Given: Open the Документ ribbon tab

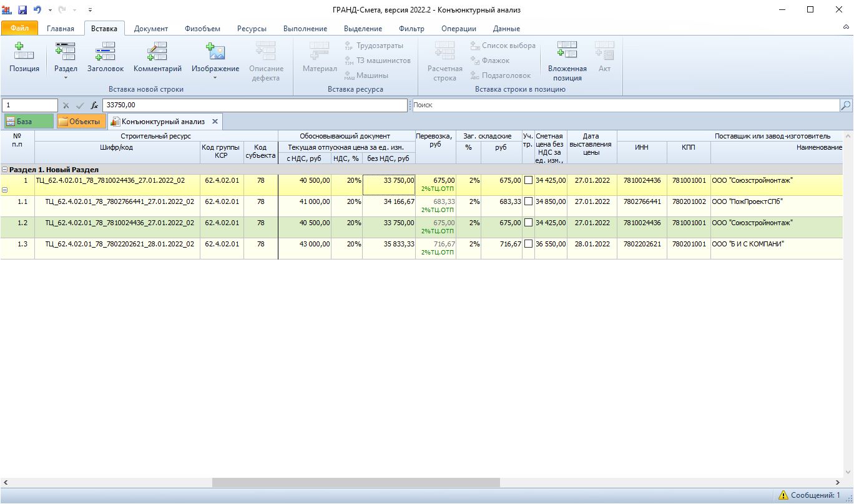Looking at the screenshot, I should [x=150, y=29].
